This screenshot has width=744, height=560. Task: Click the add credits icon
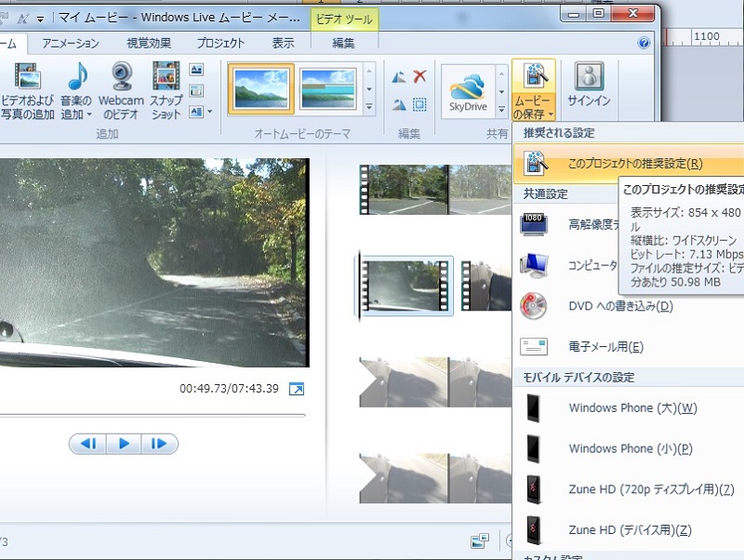point(196,112)
